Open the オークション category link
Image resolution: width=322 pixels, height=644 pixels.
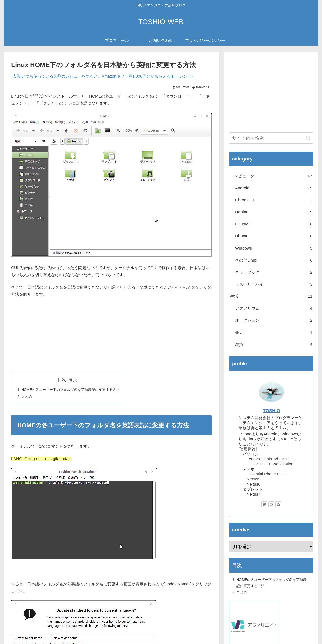[x=274, y=320]
